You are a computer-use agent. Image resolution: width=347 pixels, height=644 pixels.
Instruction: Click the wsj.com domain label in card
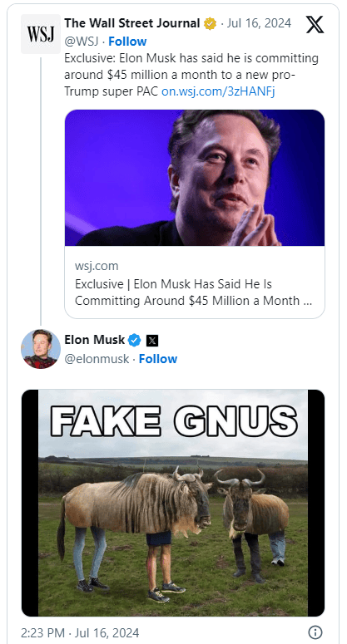point(97,266)
